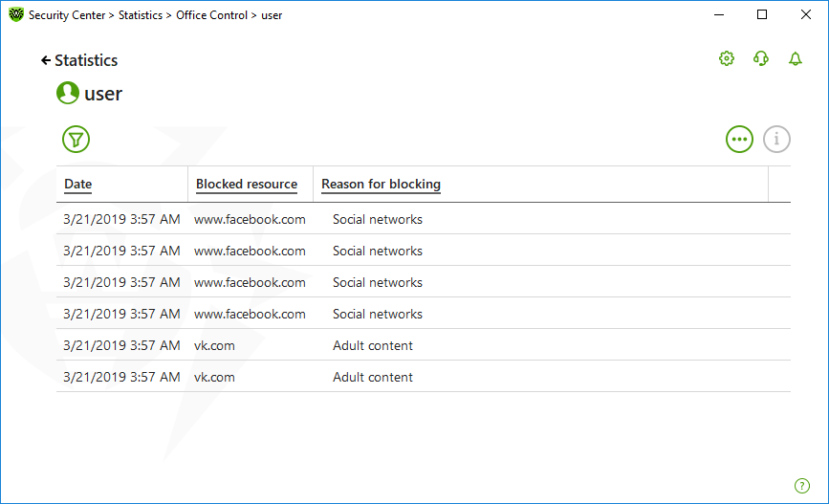This screenshot has width=829, height=504.
Task: Sort by Blocked resource column header
Action: (x=247, y=184)
